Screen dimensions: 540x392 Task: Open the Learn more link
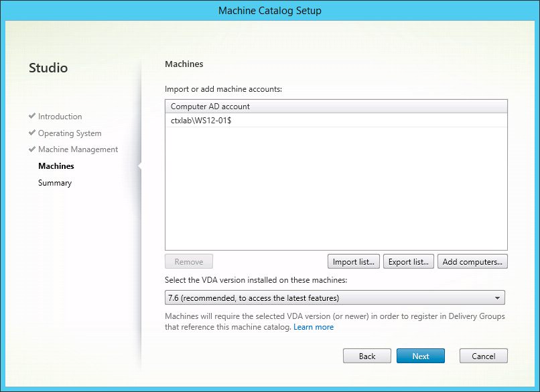pos(314,327)
